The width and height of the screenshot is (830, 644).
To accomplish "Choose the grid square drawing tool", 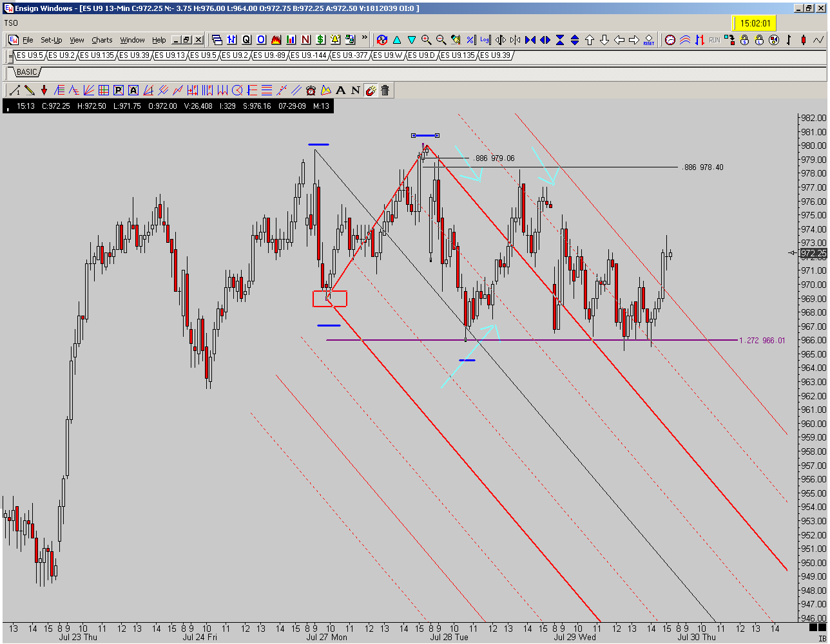I will click(x=104, y=90).
